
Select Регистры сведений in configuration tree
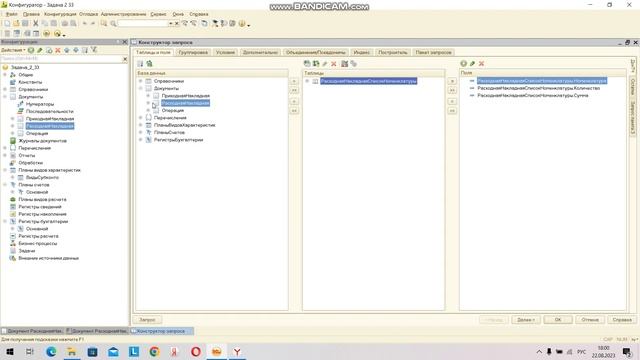[x=40, y=207]
